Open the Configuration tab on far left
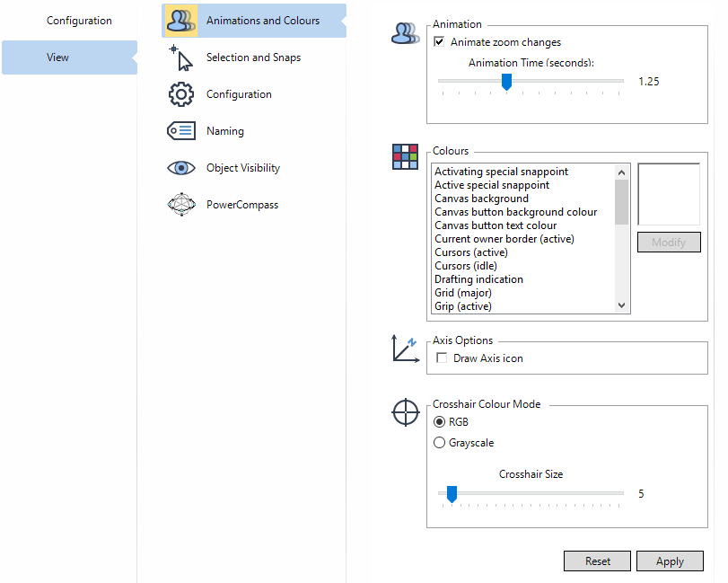 click(79, 21)
